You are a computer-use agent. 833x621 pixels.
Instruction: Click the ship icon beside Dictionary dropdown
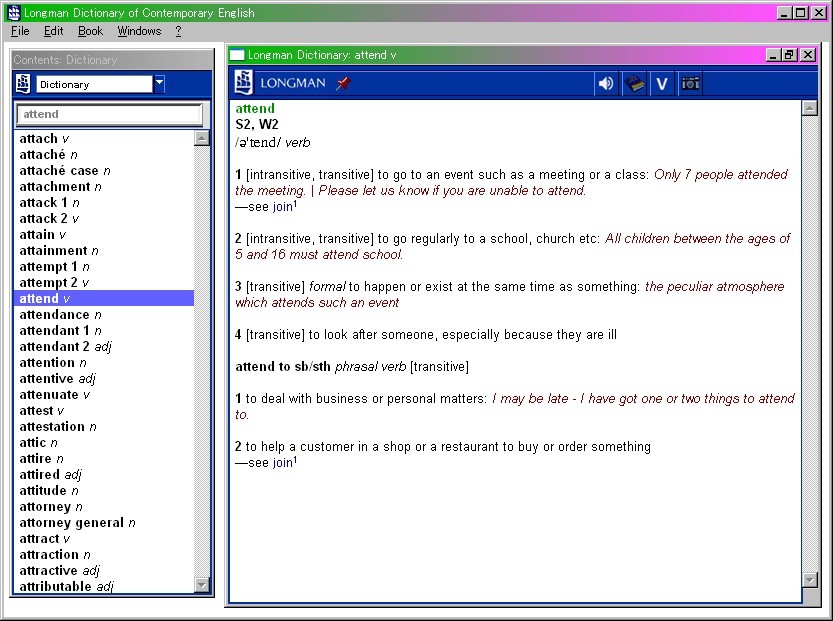23,84
